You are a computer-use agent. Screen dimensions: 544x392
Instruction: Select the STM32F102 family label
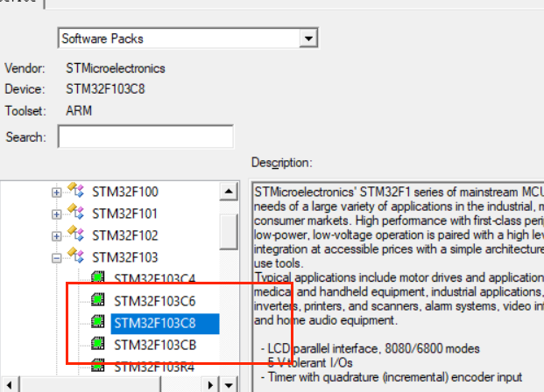(125, 235)
